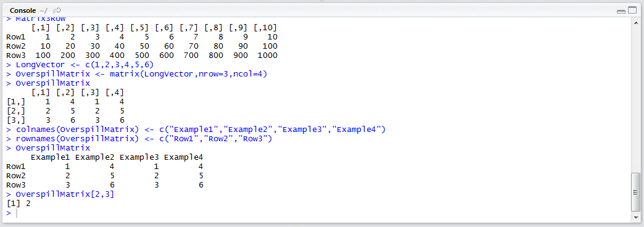
Task: Click the Example4 column header
Action: coord(184,157)
